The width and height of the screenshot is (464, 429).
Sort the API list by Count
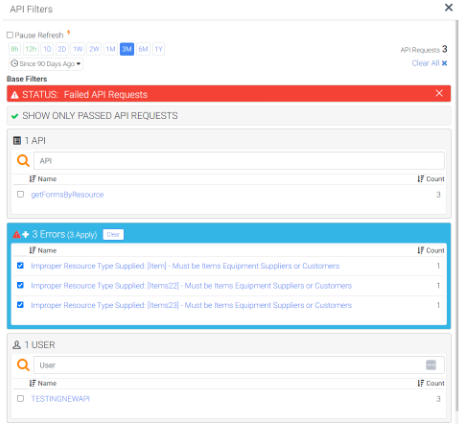(431, 179)
